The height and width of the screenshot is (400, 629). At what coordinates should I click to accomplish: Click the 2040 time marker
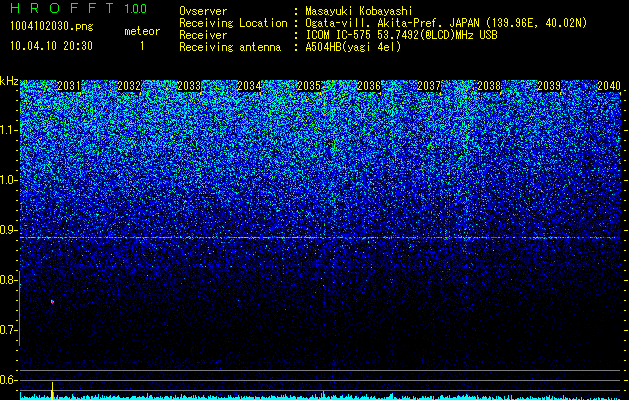(x=609, y=86)
